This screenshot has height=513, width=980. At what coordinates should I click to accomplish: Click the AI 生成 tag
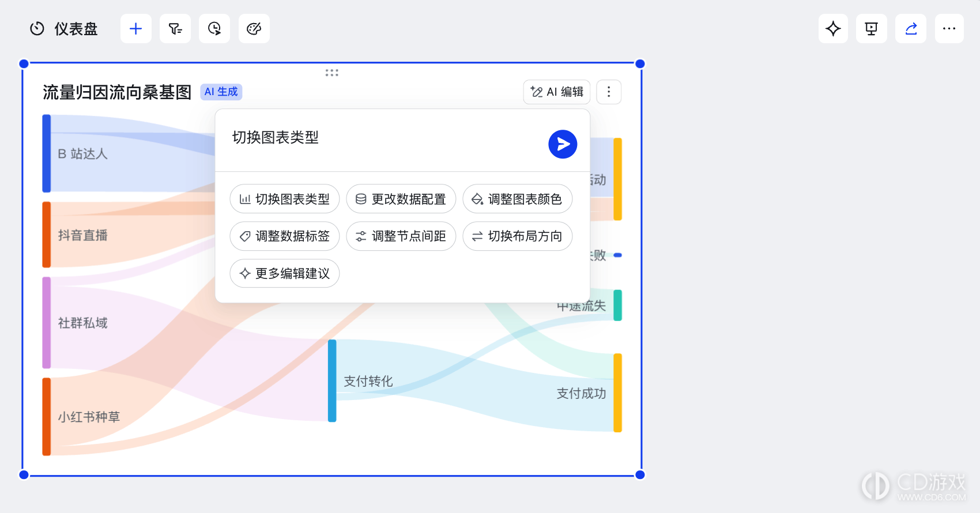(x=221, y=92)
